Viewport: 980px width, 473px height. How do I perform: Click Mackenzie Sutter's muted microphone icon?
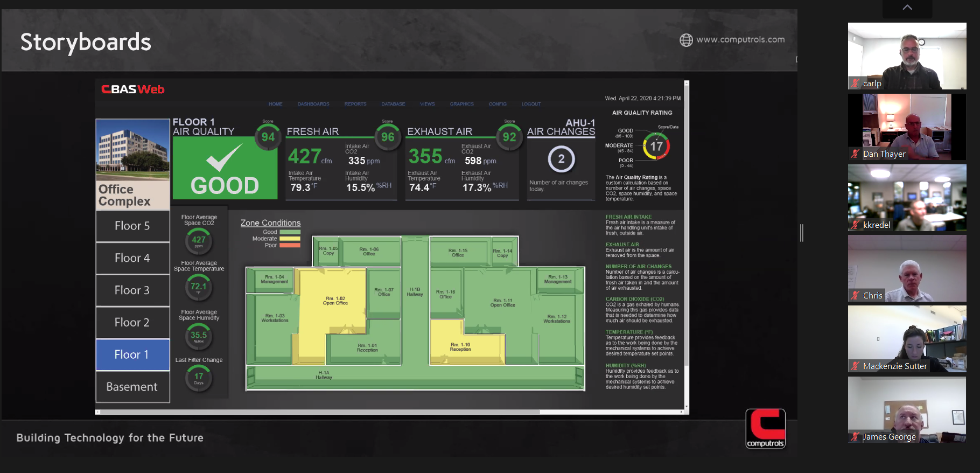click(x=855, y=366)
